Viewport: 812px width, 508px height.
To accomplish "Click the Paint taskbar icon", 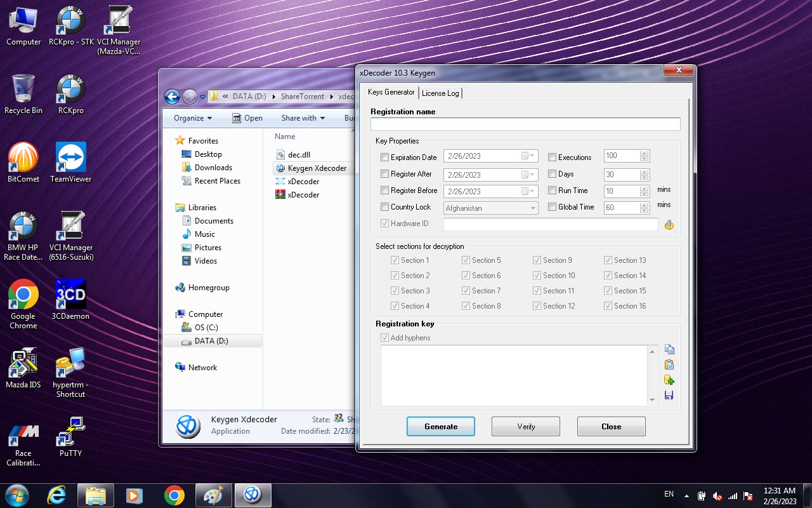I will 213,495.
